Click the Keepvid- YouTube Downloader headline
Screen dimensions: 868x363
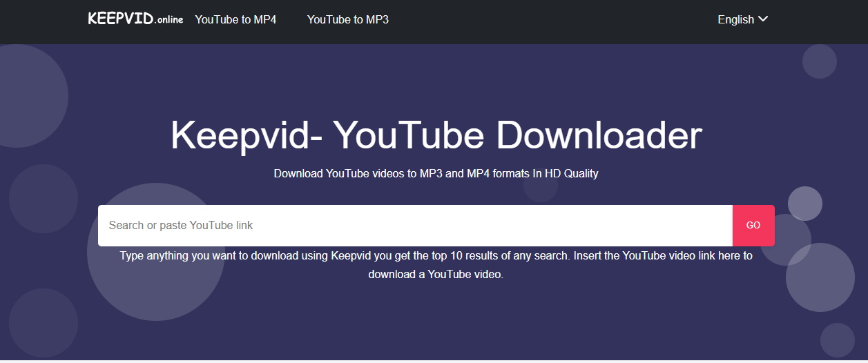(436, 135)
